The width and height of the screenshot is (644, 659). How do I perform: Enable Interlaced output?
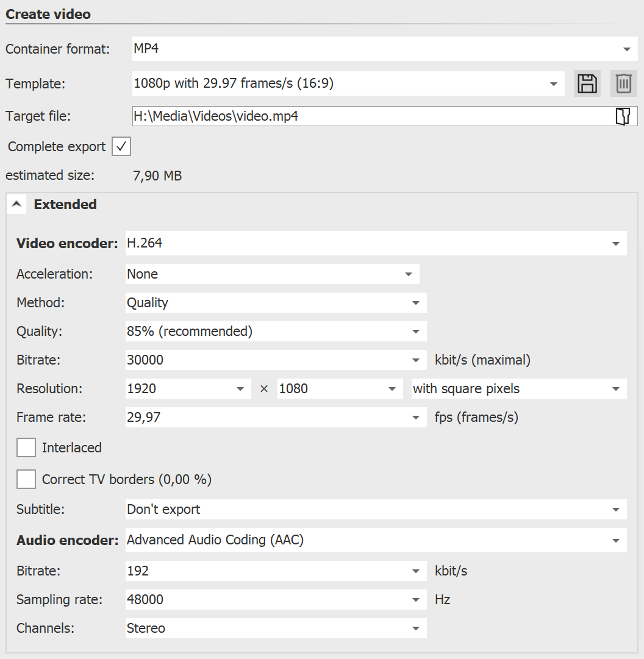26,447
